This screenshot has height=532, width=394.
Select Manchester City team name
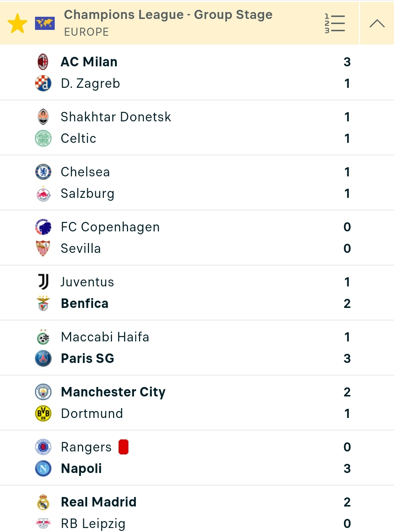[x=113, y=392]
